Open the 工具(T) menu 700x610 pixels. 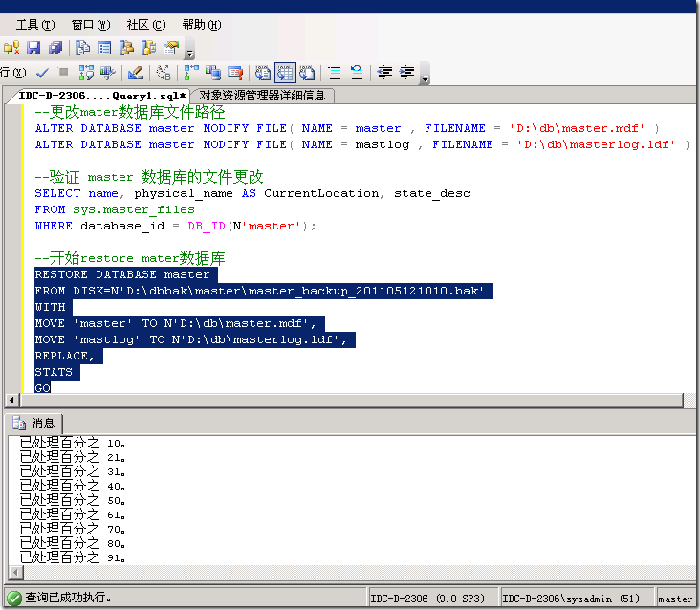(35, 25)
